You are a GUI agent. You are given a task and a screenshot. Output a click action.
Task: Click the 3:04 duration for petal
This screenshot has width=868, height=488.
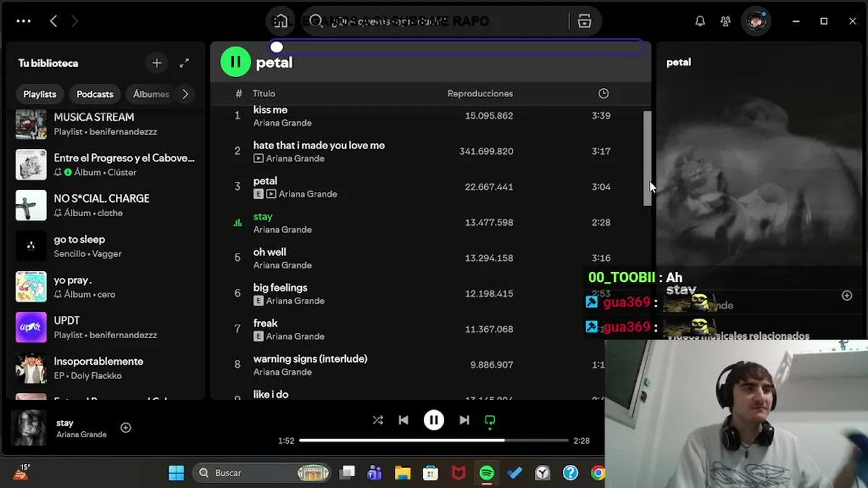tap(601, 187)
